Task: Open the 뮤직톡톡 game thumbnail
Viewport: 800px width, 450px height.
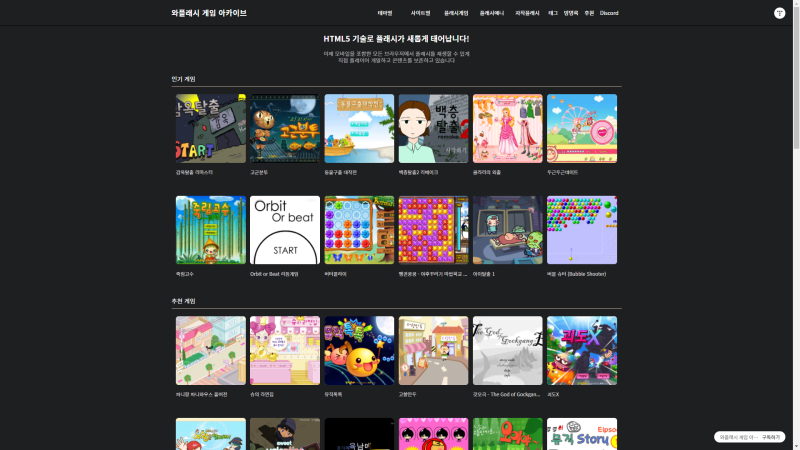Action: tap(359, 351)
